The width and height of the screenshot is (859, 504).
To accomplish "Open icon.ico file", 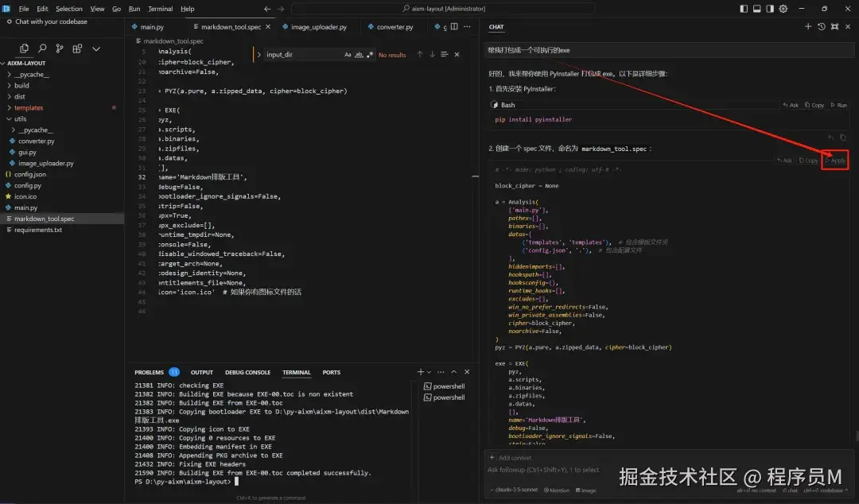I will click(x=25, y=196).
